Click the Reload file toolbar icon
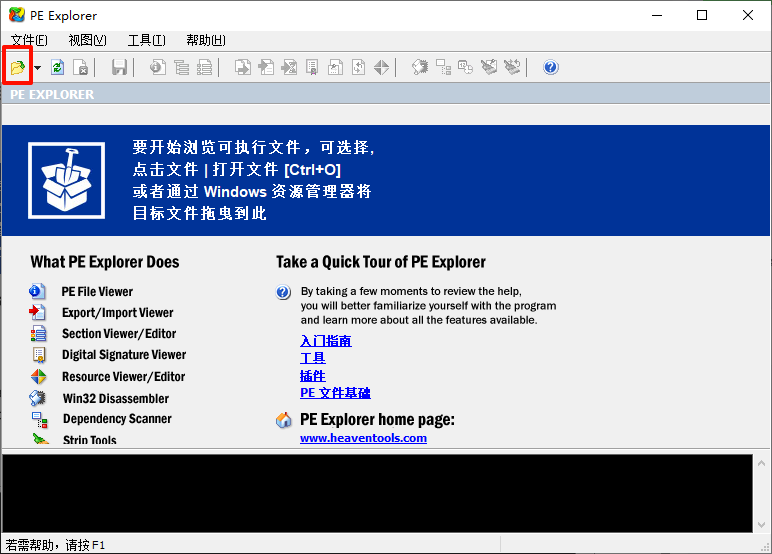This screenshot has height=554, width=772. (x=58, y=67)
